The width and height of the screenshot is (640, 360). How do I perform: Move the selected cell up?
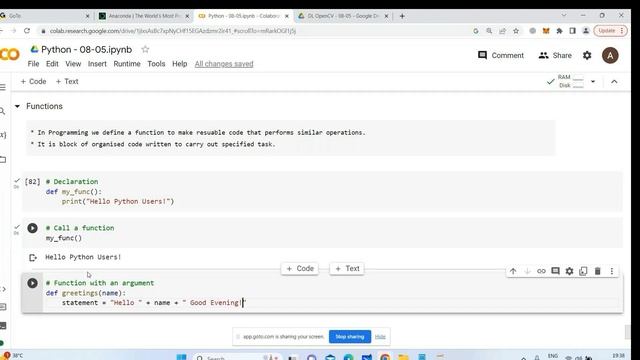click(x=513, y=271)
